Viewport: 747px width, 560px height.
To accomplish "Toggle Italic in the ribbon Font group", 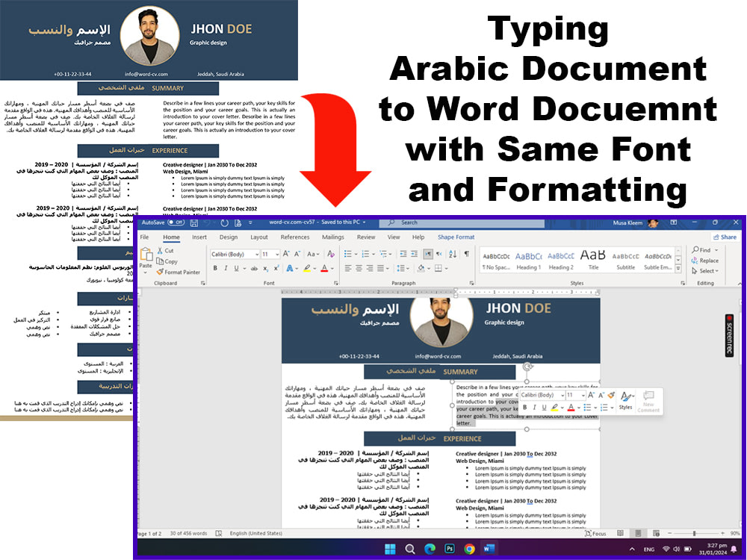I will click(226, 269).
